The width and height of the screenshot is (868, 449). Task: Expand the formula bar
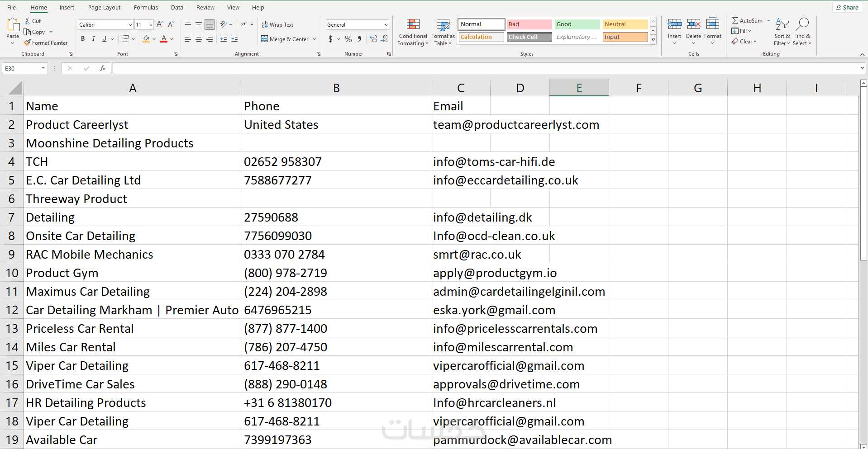click(x=862, y=68)
